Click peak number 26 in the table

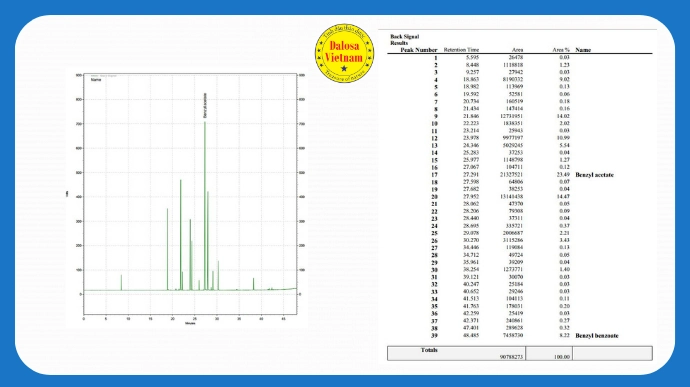[434, 240]
